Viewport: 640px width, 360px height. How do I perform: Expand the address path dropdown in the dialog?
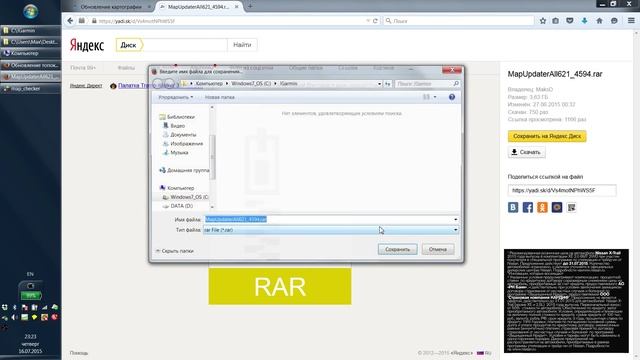pos(380,84)
